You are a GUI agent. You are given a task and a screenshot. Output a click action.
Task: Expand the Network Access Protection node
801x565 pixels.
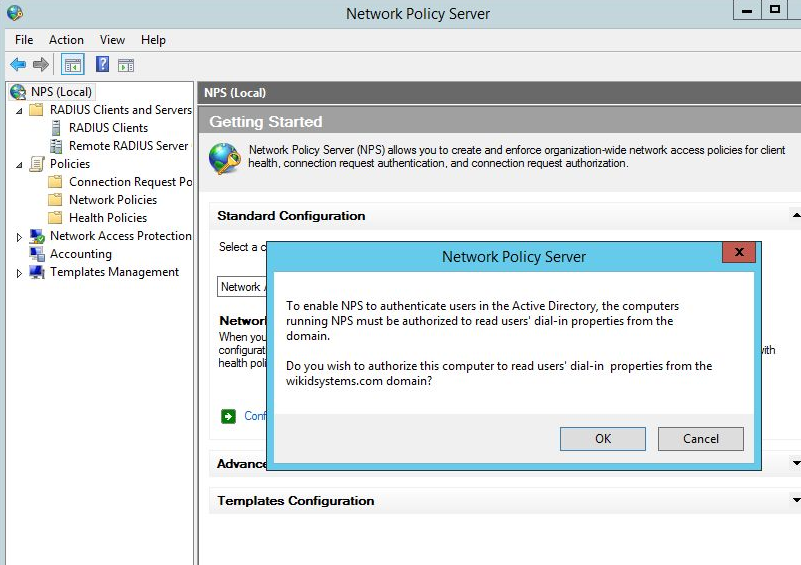(19, 237)
